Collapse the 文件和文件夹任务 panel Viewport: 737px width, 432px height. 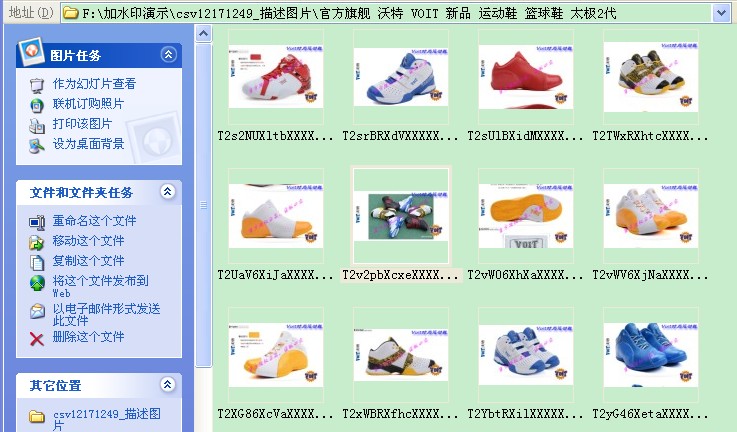coord(168,192)
